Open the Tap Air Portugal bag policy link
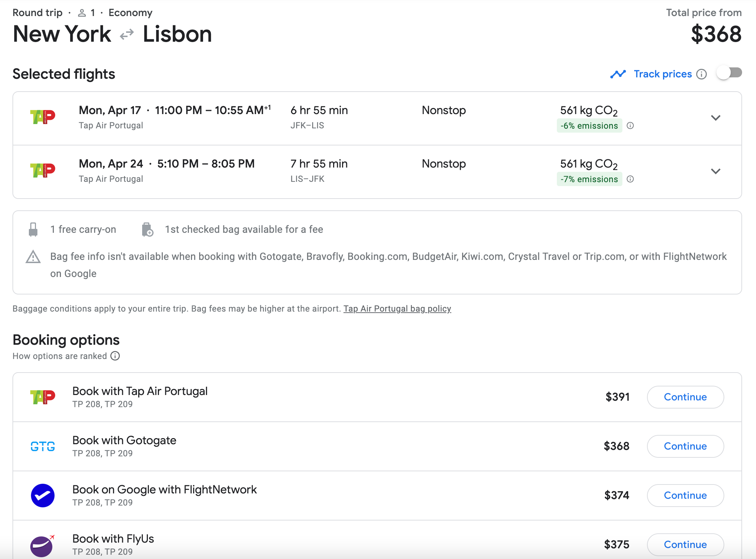The height and width of the screenshot is (559, 756). [x=397, y=309]
